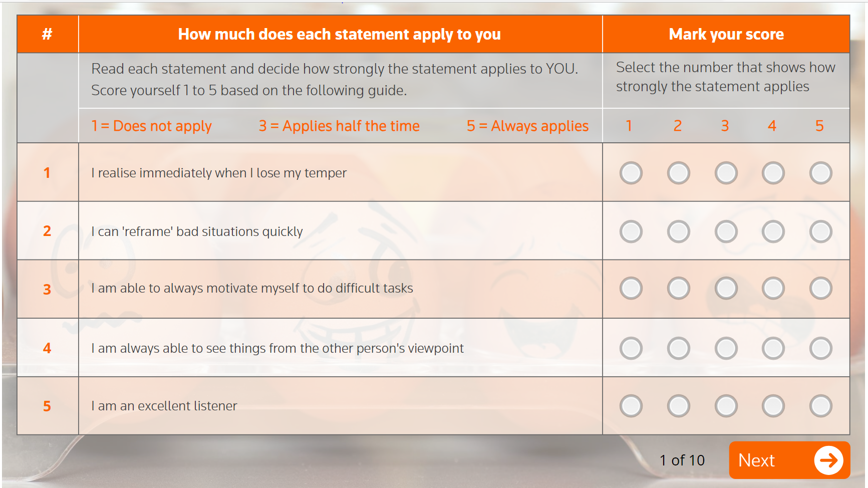Mark score 1 for 'motivate myself' statement

tap(631, 288)
